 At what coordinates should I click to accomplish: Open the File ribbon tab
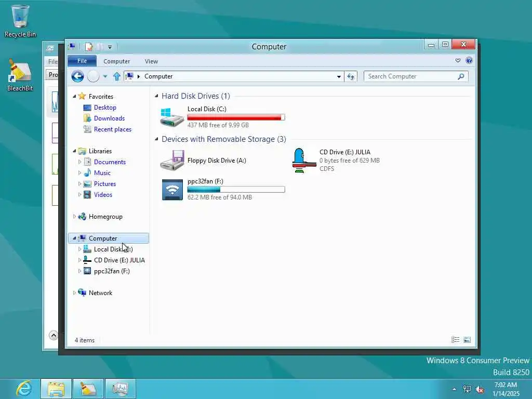point(82,61)
